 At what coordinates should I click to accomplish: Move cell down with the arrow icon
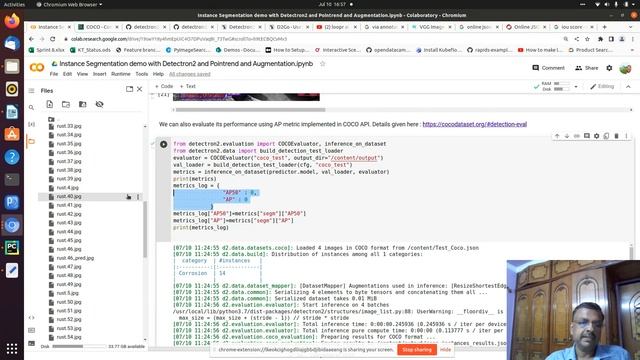pos(567,136)
